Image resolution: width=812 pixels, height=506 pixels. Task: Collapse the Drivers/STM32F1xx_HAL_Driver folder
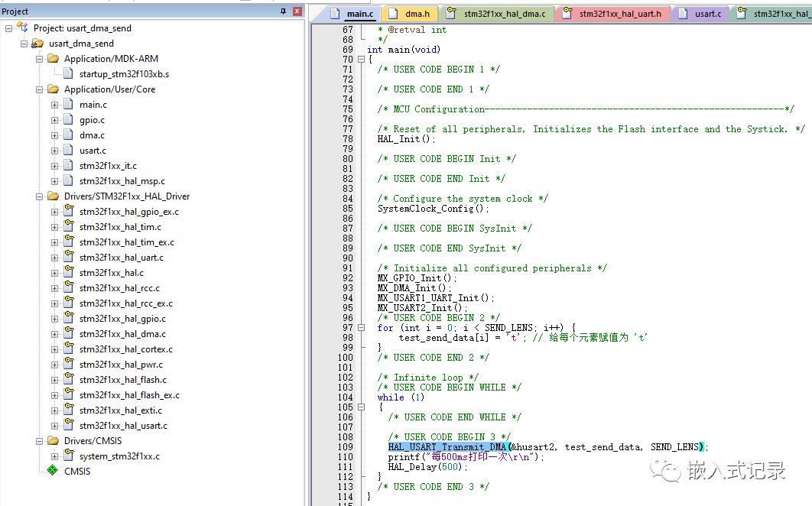point(39,196)
